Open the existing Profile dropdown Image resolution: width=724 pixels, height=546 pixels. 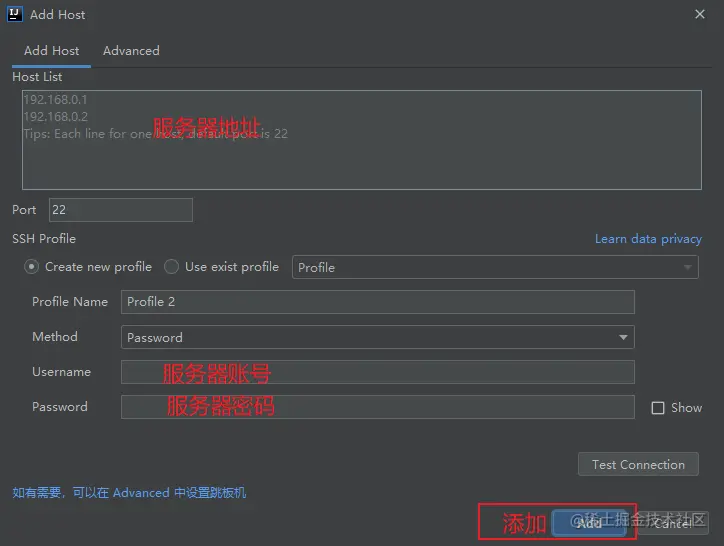tap(495, 267)
